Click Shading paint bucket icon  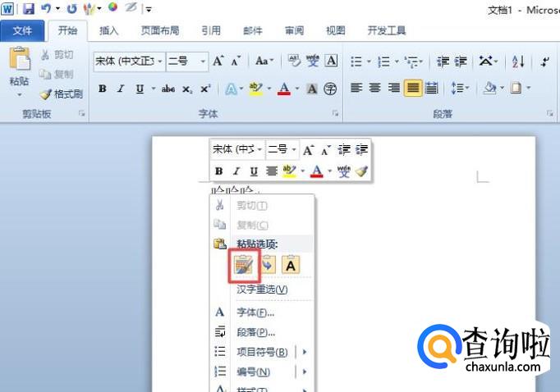click(x=489, y=88)
